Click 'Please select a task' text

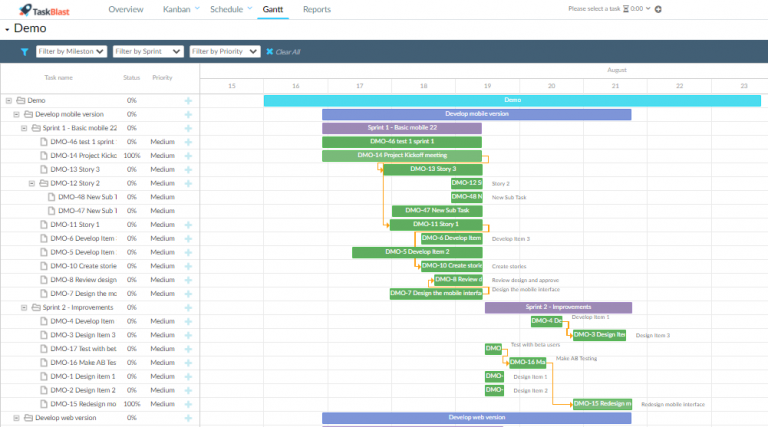click(x=594, y=9)
